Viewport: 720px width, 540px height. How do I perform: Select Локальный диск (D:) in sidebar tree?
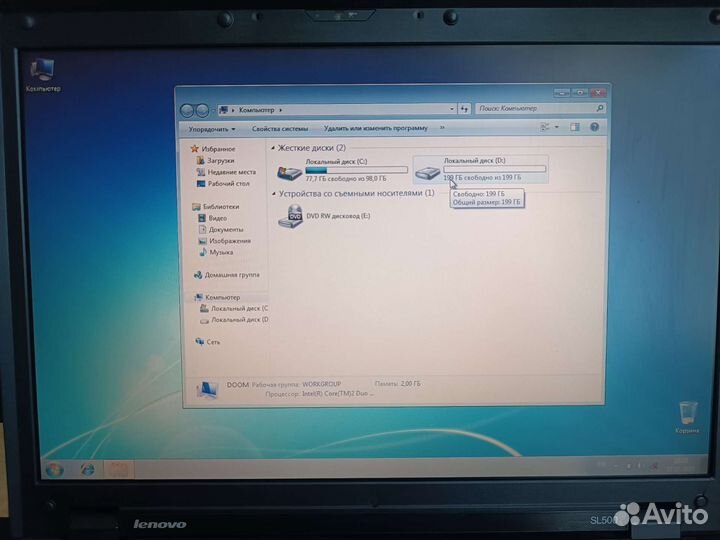tap(234, 320)
